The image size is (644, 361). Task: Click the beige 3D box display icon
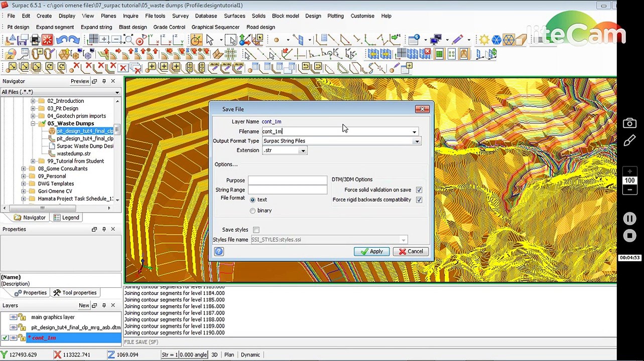(x=521, y=40)
